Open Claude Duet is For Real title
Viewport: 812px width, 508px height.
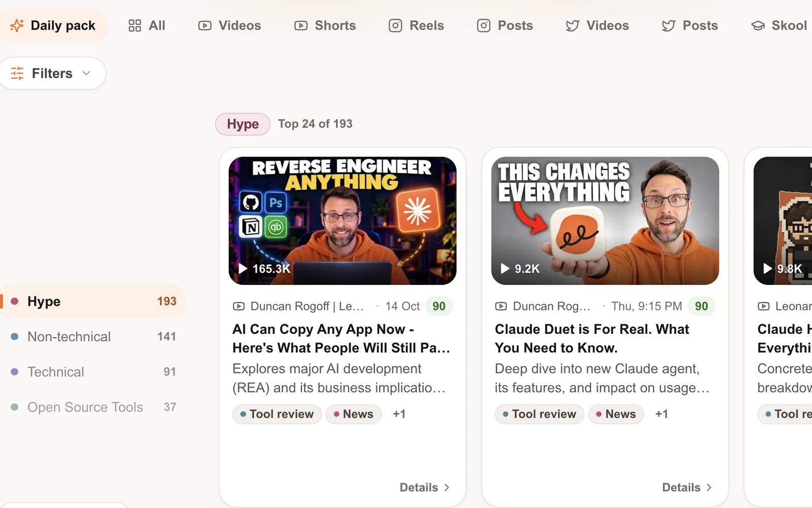pyautogui.click(x=592, y=338)
